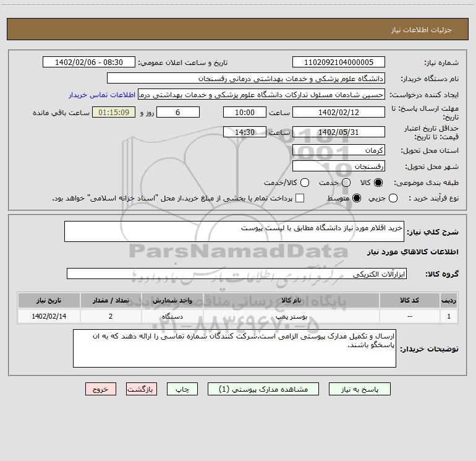This screenshot has width=476, height=461.
Task: Click the اطلاعات کالاهای مورد نیاز heading
Action: (x=413, y=252)
